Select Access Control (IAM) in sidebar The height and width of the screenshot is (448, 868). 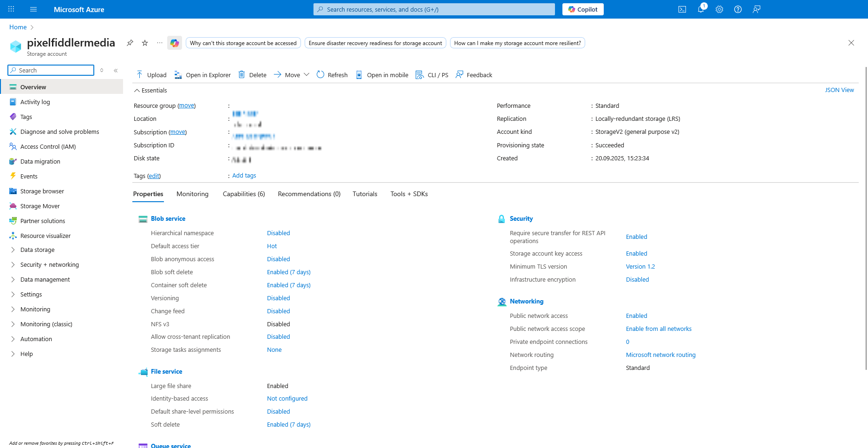48,147
